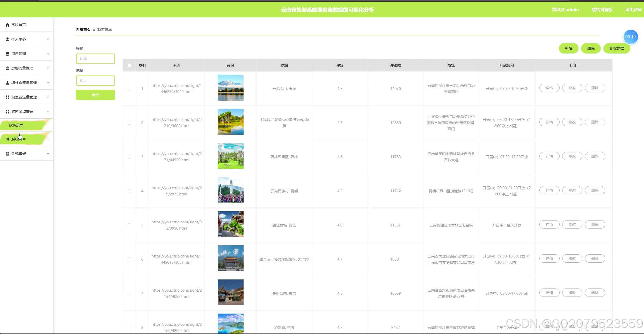The width and height of the screenshot is (644, 334).
Task: Check row 5 丽江古城 checkbox
Action: point(129,225)
